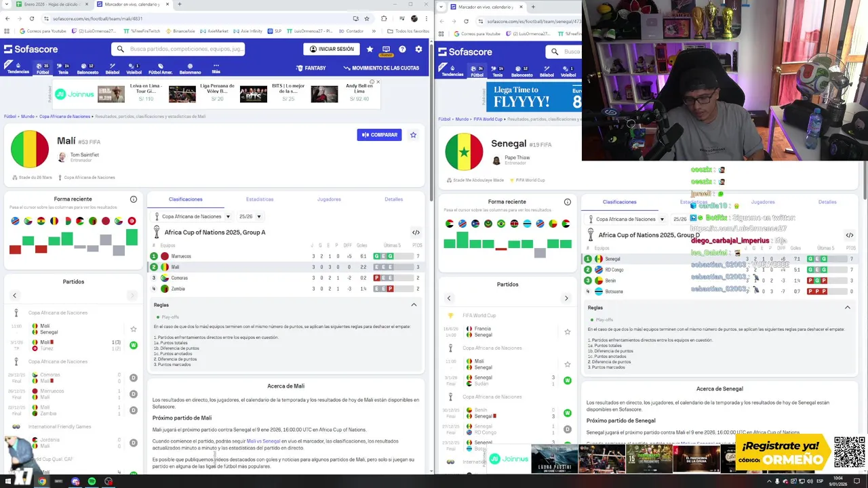This screenshot has height=488, width=868.
Task: Open Copa Africana de Naciones dropdown, Mali window
Action: pos(193,217)
